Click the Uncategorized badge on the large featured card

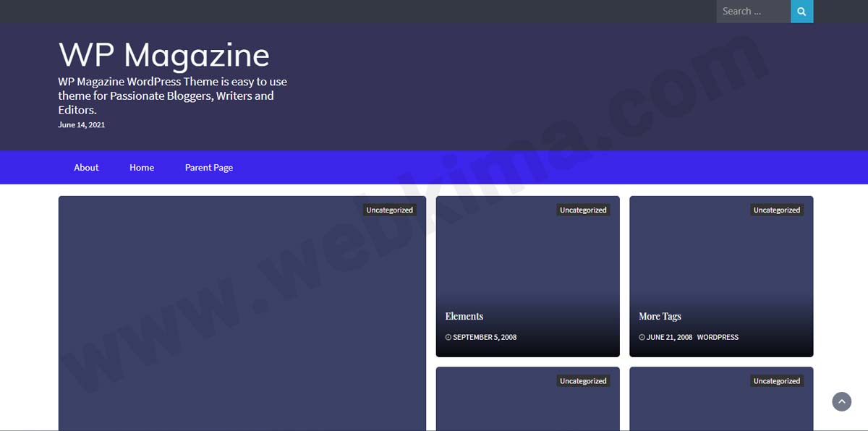tap(389, 210)
